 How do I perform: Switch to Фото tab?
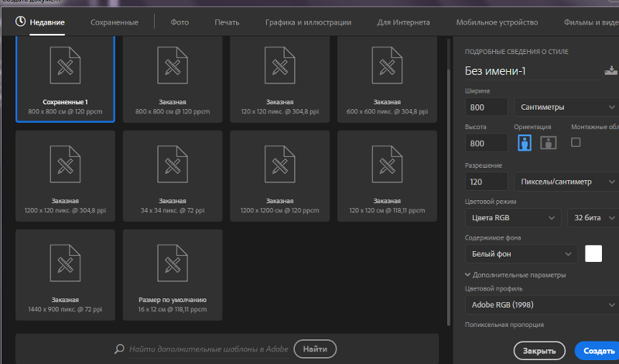[180, 22]
